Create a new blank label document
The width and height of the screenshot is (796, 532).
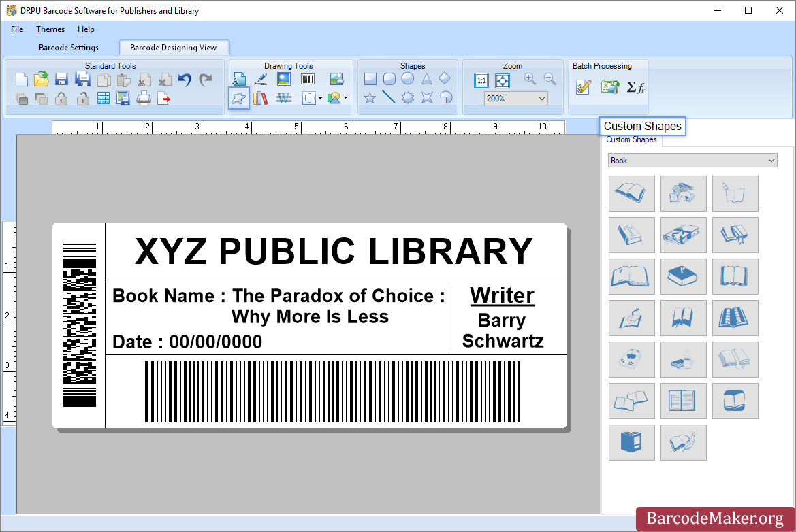(21, 80)
